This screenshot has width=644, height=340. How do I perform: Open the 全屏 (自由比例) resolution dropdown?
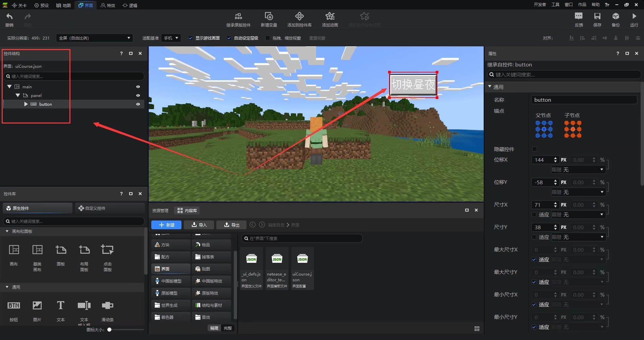pos(94,38)
